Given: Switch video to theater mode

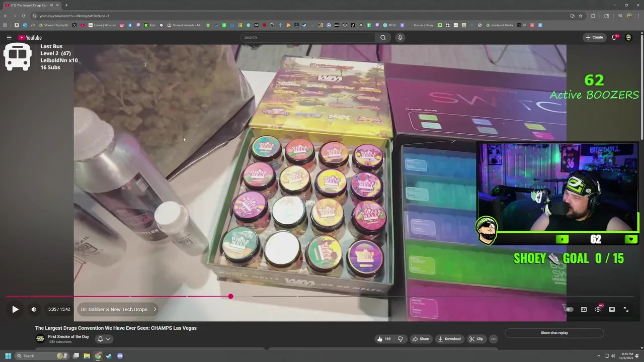Looking at the screenshot, I should [x=612, y=309].
